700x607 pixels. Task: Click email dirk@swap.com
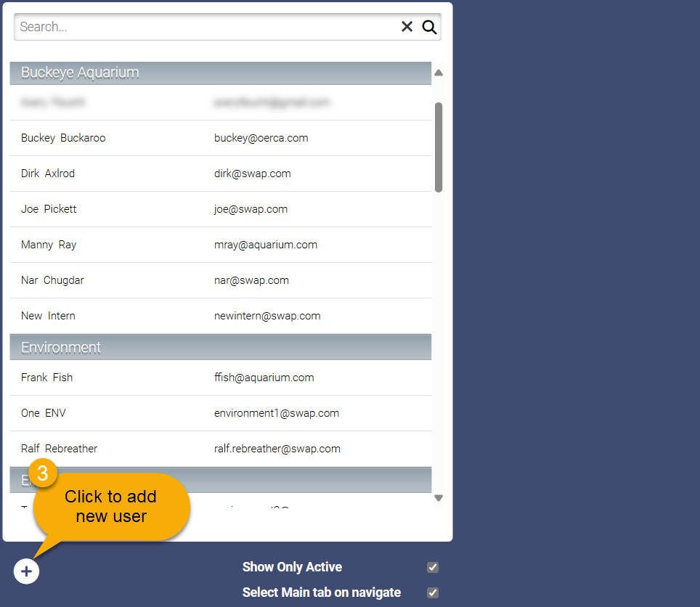point(252,174)
